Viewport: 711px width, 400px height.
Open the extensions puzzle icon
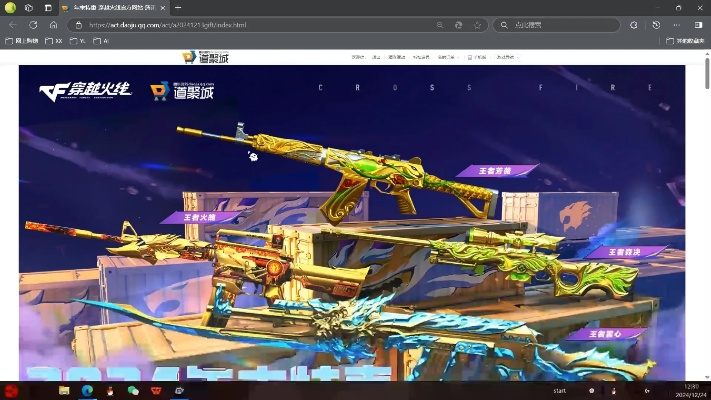[x=633, y=25]
